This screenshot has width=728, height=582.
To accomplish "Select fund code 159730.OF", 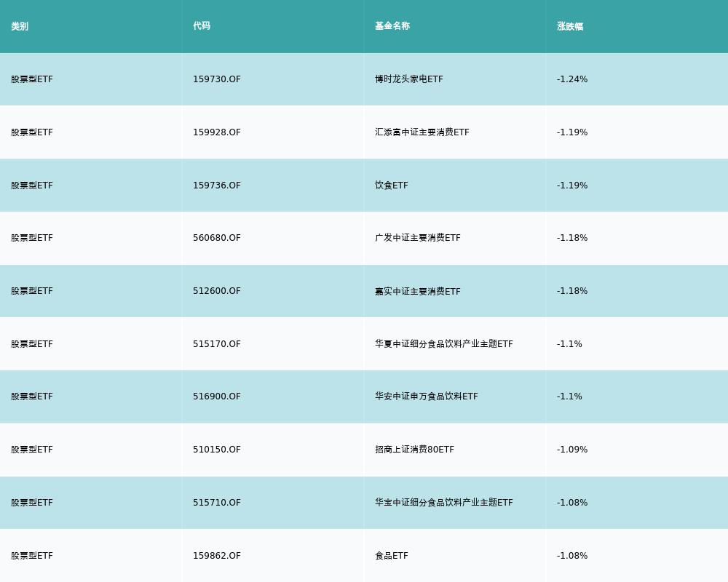I will tap(217, 79).
